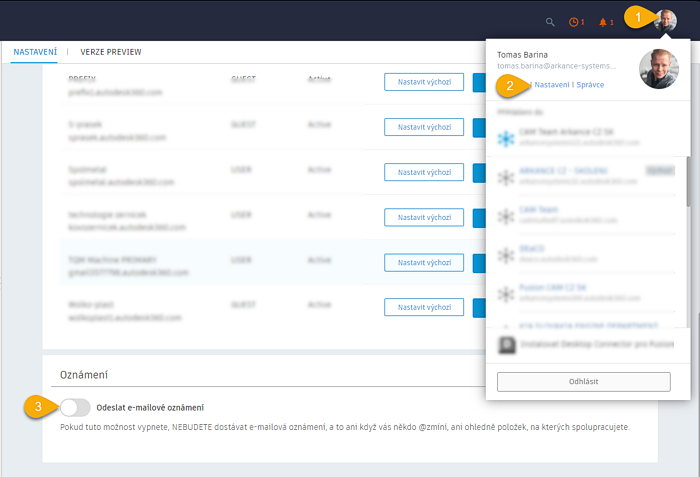Click Nastavit výchozí for the S-prasek hub

tap(423, 128)
